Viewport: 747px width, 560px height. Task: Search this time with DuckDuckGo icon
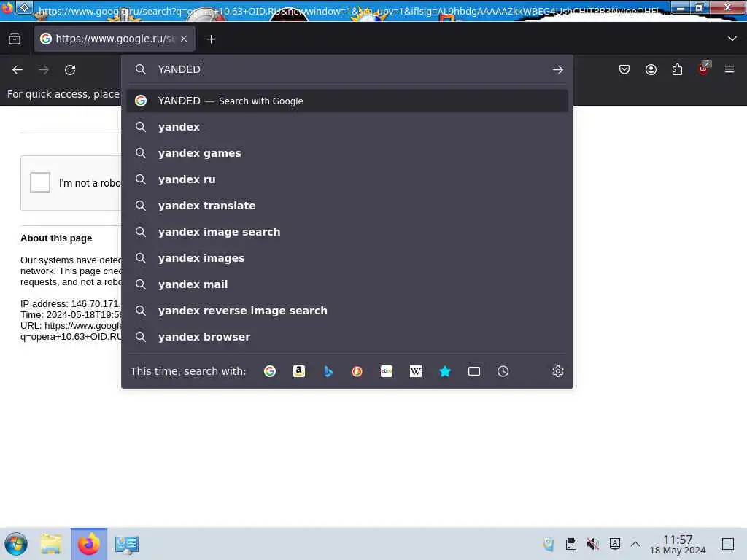pyautogui.click(x=357, y=371)
